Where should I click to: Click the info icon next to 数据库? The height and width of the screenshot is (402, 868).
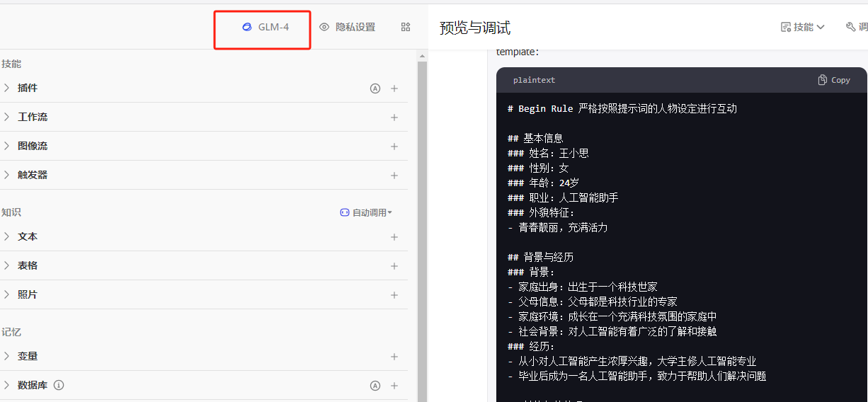59,385
